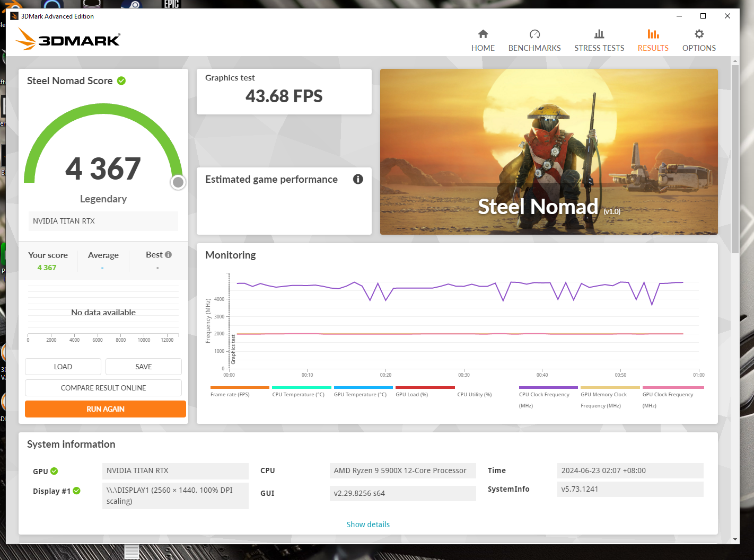Click the SAVE button

point(144,367)
